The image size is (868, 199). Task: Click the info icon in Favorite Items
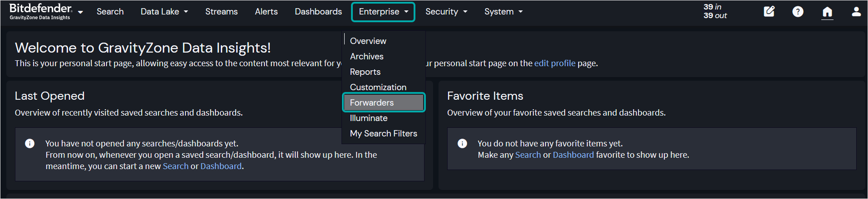coord(462,144)
